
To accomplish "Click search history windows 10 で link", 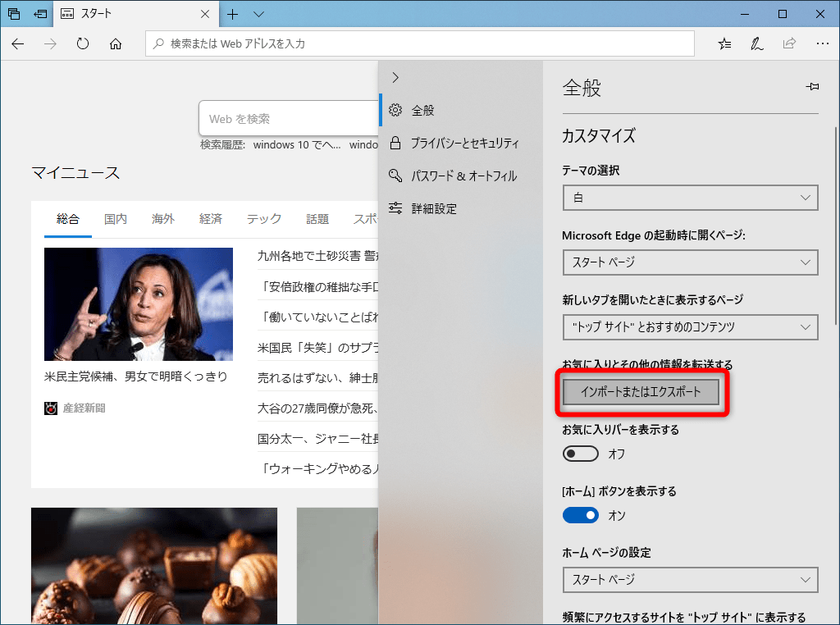I will pos(297,144).
